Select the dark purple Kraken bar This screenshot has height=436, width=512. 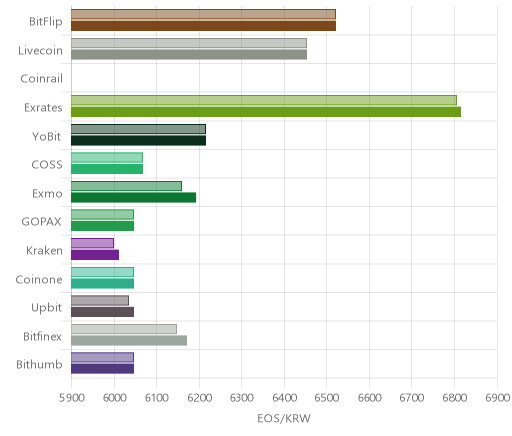coord(95,255)
